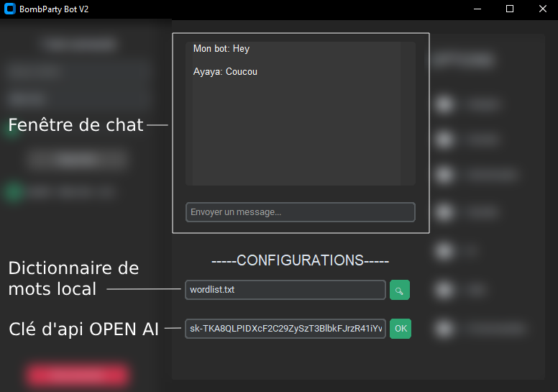Minimize the BombParty Bot window
This screenshot has width=558, height=392.
tap(477, 9)
